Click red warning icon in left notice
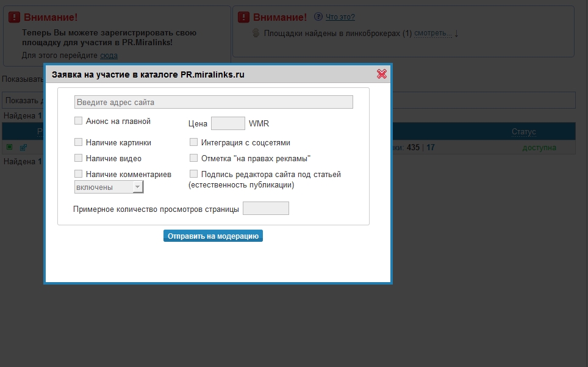Image resolution: width=588 pixels, height=367 pixels. (x=14, y=17)
